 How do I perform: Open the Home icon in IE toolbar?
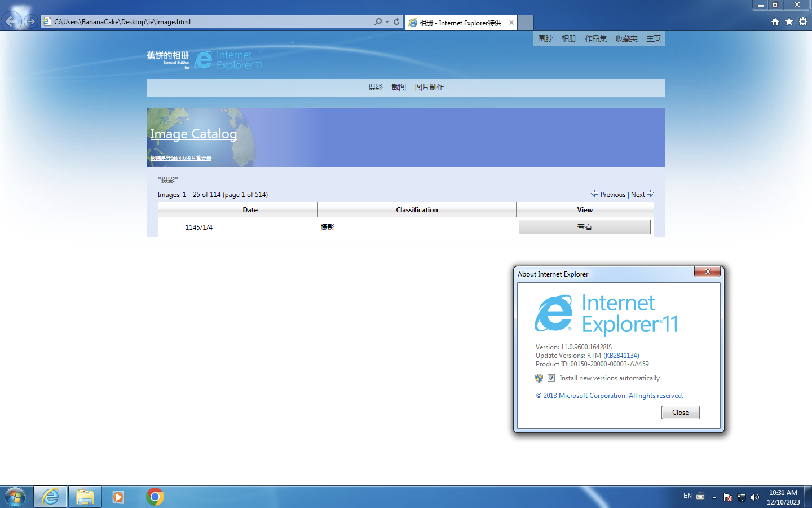tap(775, 22)
